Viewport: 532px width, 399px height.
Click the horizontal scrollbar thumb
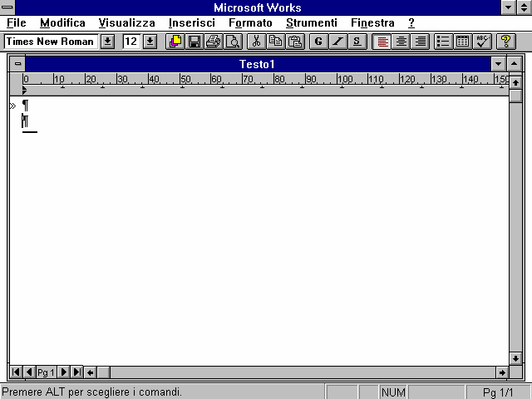pyautogui.click(x=104, y=372)
